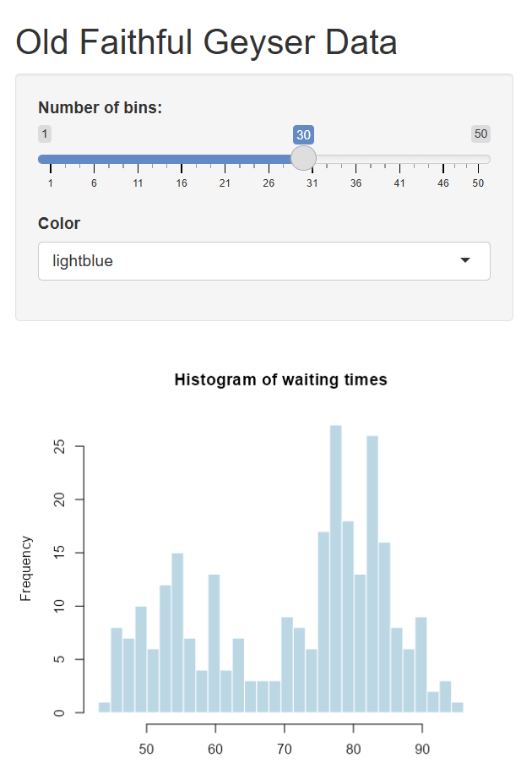The width and height of the screenshot is (532, 769).
Task: Click the dropdown arrow in Color selector
Action: (465, 261)
